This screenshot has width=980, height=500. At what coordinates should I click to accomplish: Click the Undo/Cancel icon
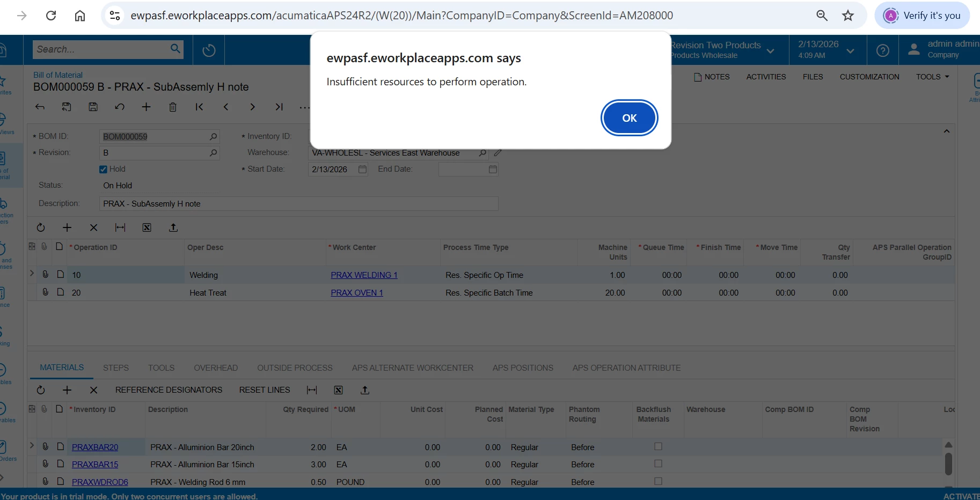[x=120, y=107]
